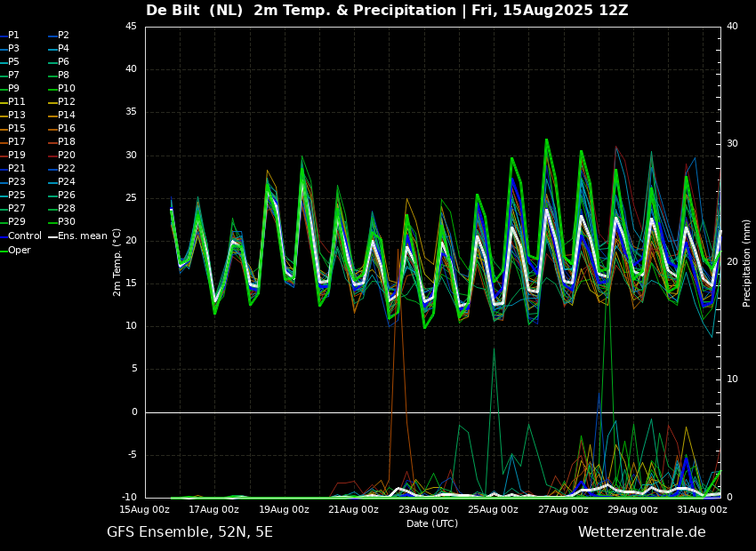Screen dimensions: 756x551
Task: Select the P14 legend label
Action: [x=66, y=116]
